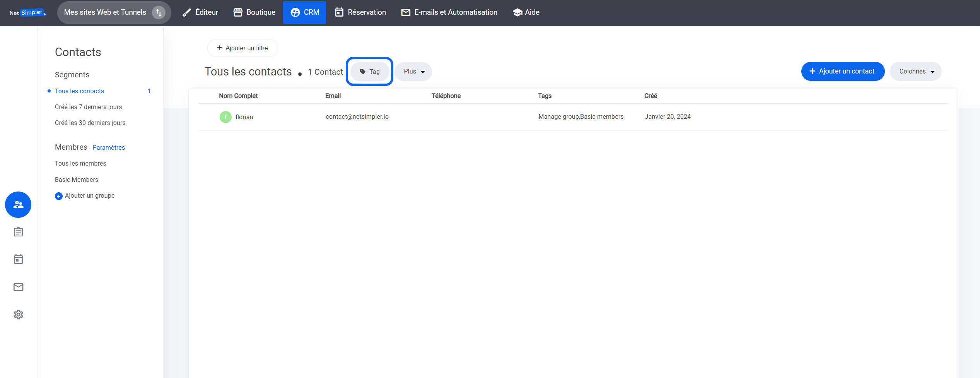Click the contacts icon in left sidebar
The height and width of the screenshot is (378, 980).
coord(18,204)
